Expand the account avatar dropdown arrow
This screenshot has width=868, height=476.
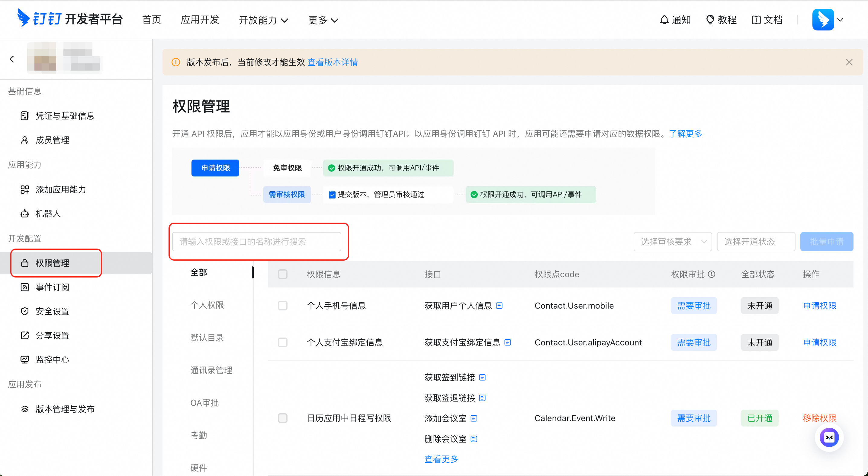[x=840, y=20]
